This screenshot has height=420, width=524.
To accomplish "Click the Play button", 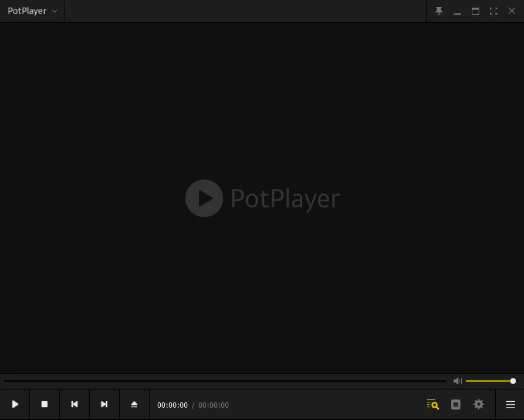I will coord(15,404).
